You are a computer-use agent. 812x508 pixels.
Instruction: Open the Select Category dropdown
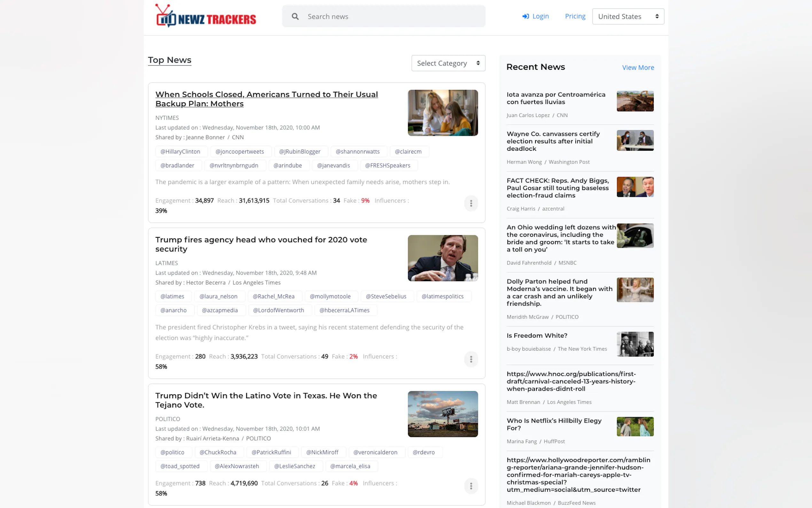tap(448, 63)
